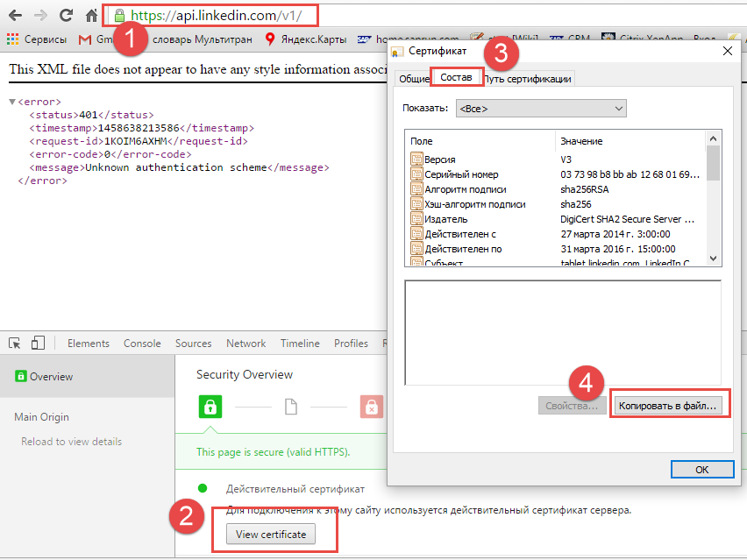Image resolution: width=747 pixels, height=560 pixels.
Task: Switch to the Console DevTools tab
Action: click(x=142, y=344)
